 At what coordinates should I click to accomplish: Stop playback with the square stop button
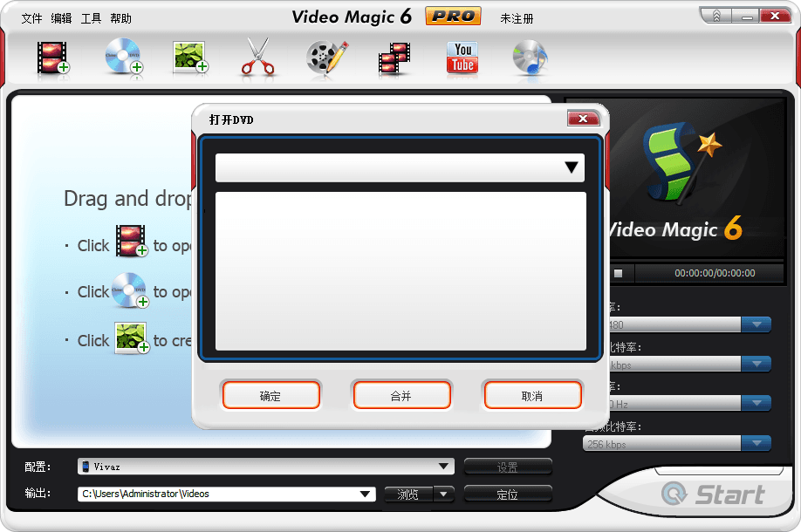coord(618,273)
